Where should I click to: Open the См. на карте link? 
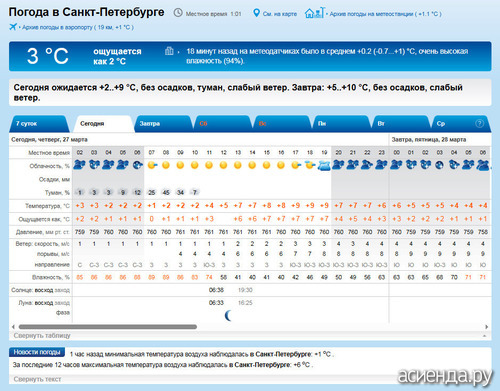coord(280,14)
